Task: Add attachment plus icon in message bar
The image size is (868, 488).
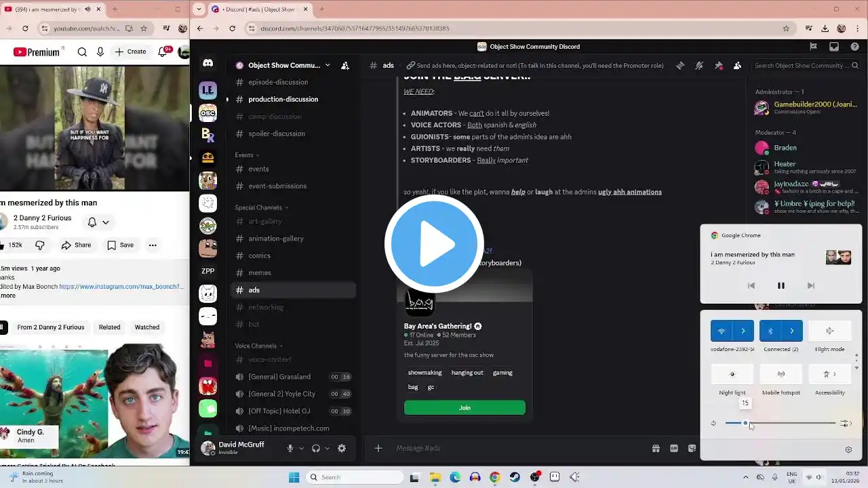Action: pos(378,448)
